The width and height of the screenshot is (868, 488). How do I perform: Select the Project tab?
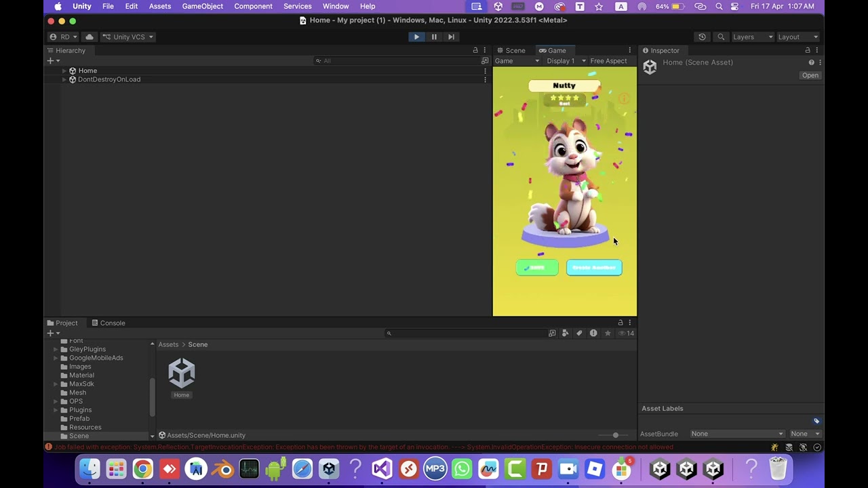[62, 323]
